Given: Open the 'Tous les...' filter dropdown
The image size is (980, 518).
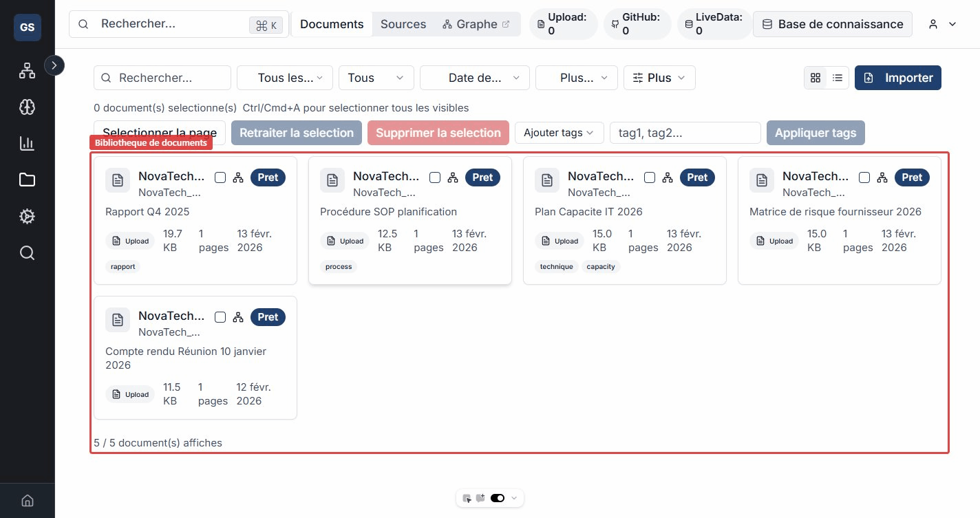Looking at the screenshot, I should [x=285, y=78].
